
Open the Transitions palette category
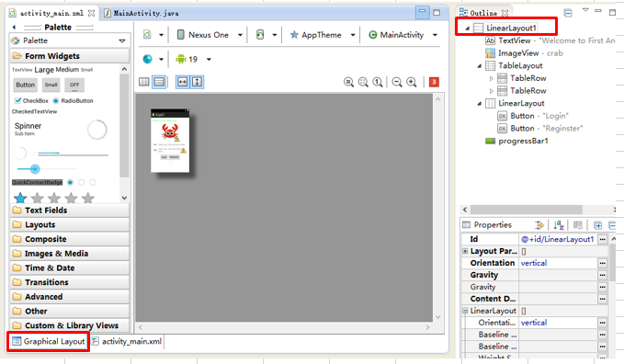click(x=70, y=282)
